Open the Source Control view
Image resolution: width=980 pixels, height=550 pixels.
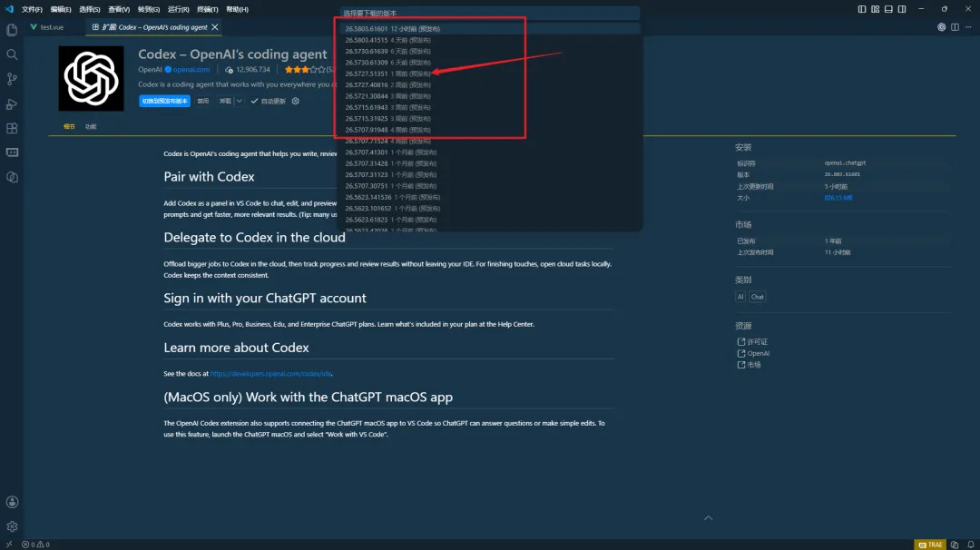(x=12, y=79)
